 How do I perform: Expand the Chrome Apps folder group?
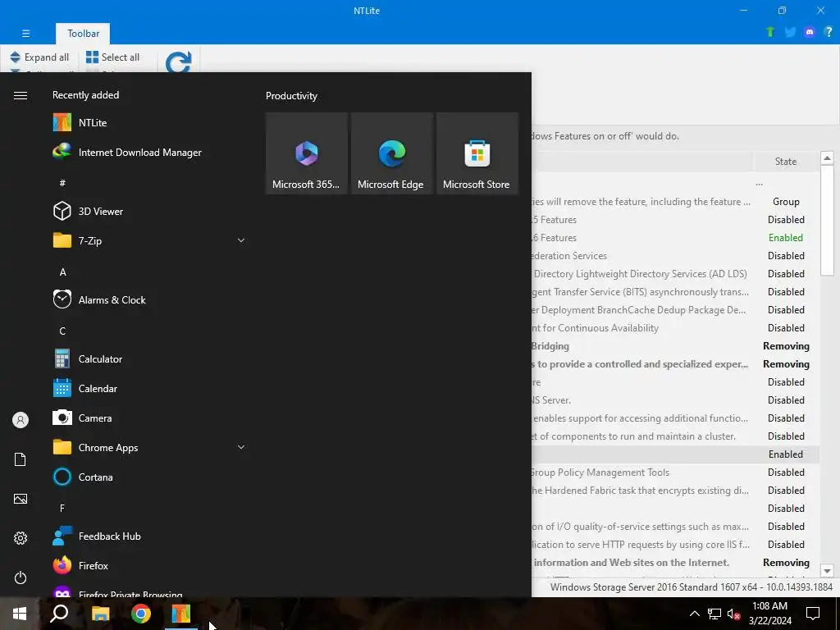pos(241,447)
